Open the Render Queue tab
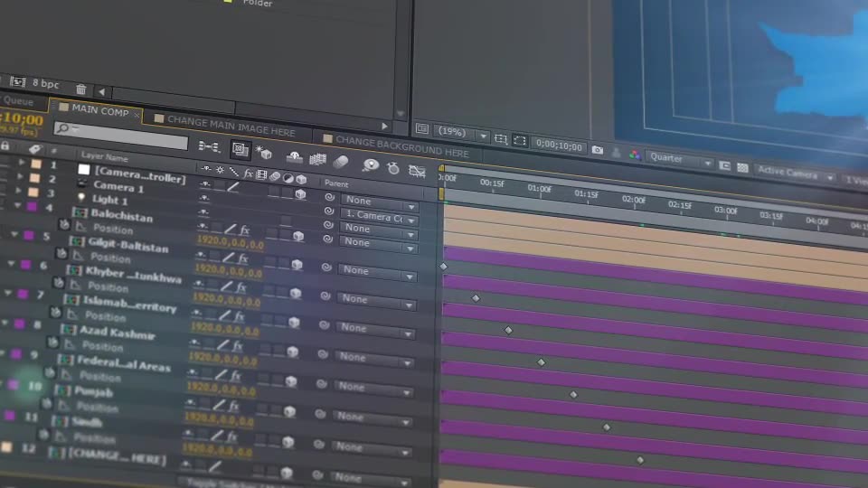The image size is (868, 488). click(18, 102)
